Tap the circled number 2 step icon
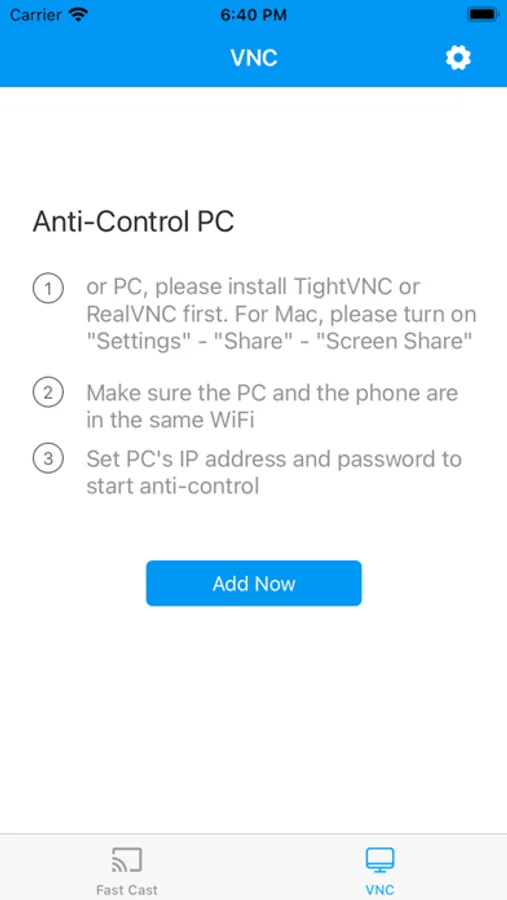Viewport: 507px width, 900px height. pos(48,394)
